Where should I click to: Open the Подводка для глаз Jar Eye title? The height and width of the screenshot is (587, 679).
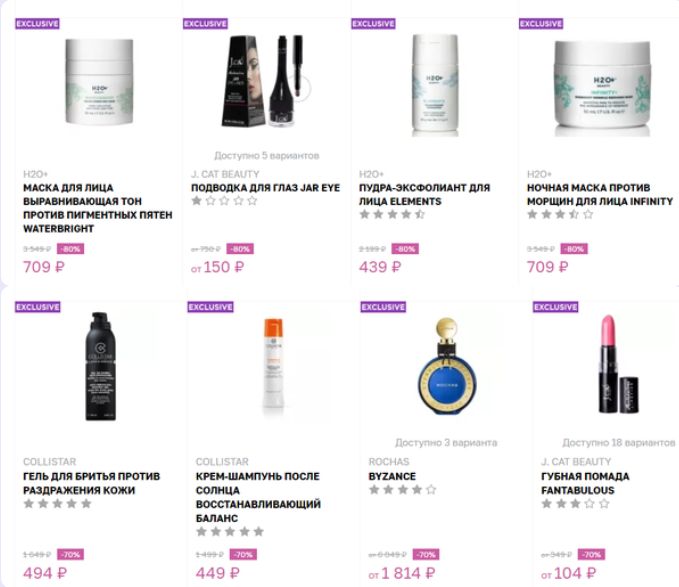point(265,188)
